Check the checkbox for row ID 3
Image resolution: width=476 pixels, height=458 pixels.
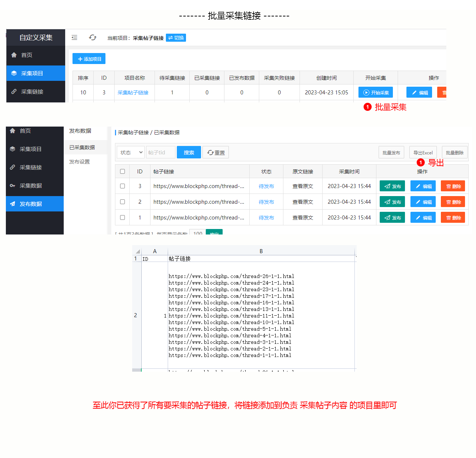(x=122, y=186)
